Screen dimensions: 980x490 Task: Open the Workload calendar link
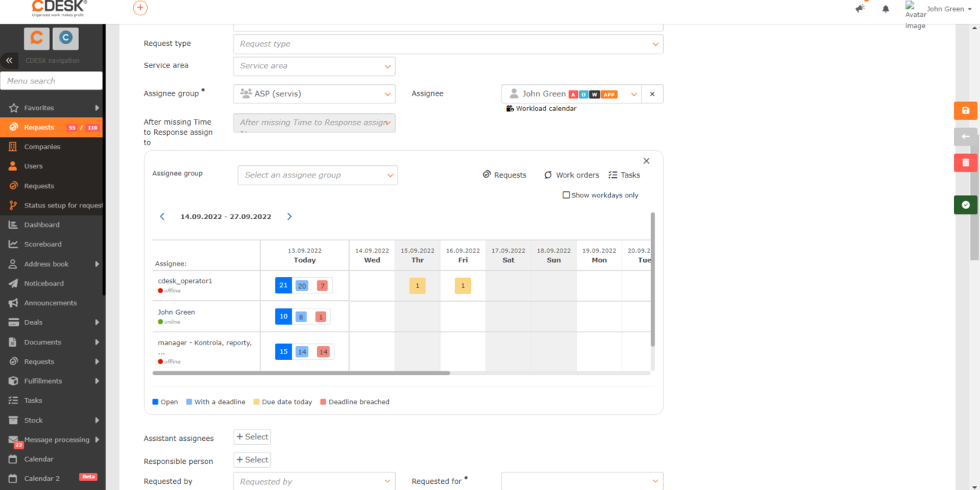pos(541,109)
